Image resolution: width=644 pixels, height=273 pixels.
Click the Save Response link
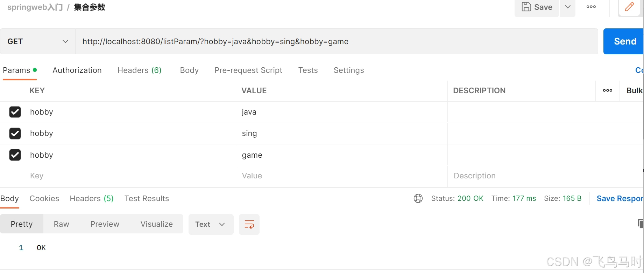pyautogui.click(x=620, y=198)
